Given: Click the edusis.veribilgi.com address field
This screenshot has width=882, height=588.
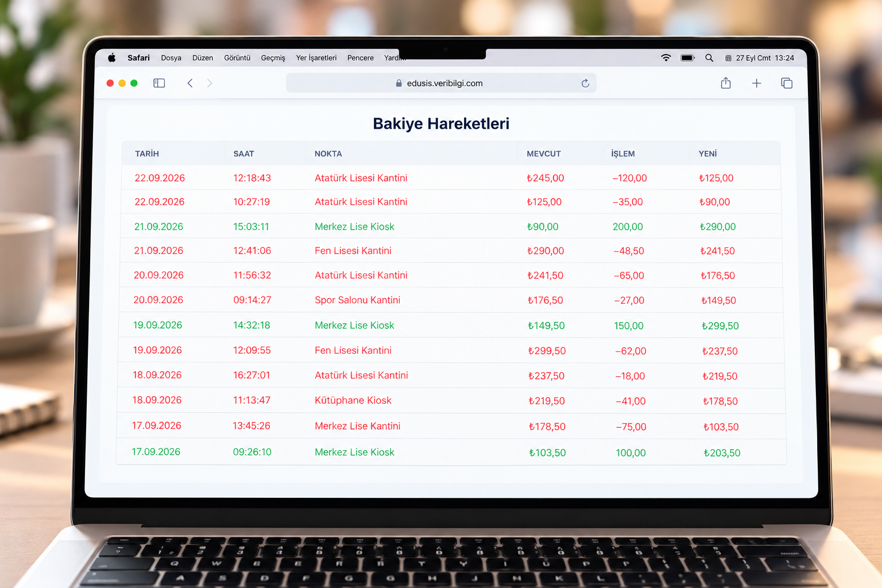Looking at the screenshot, I should tap(441, 83).
